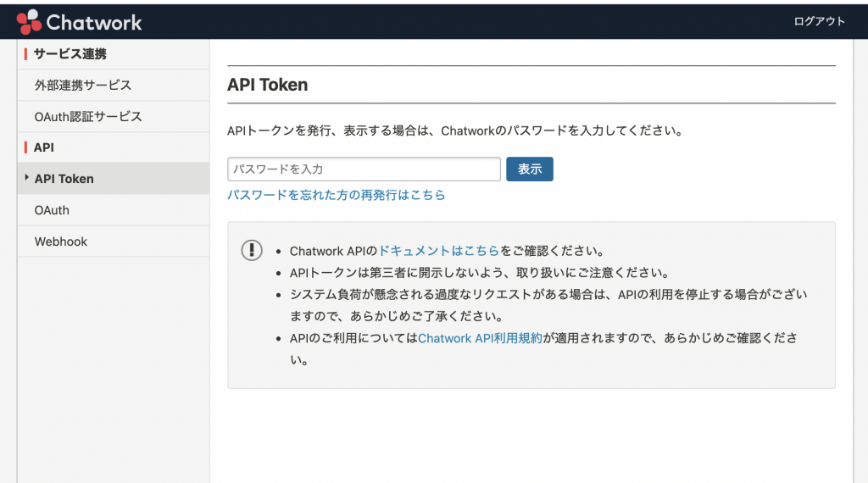Click the APIトークンは第三者に開示しないよう notice text
Viewport: 868px width, 483px height.
coord(481,273)
